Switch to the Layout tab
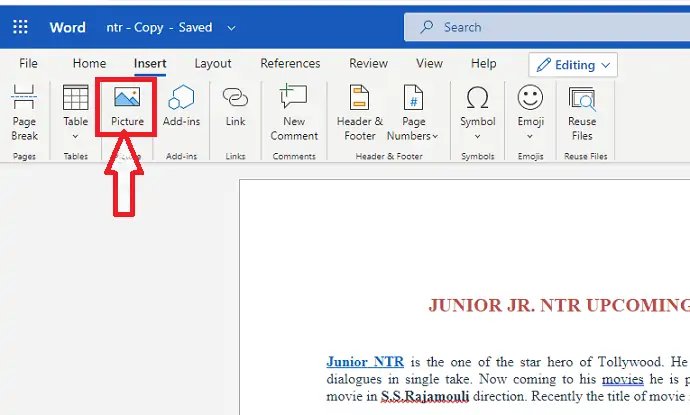690x415 pixels. click(x=213, y=64)
